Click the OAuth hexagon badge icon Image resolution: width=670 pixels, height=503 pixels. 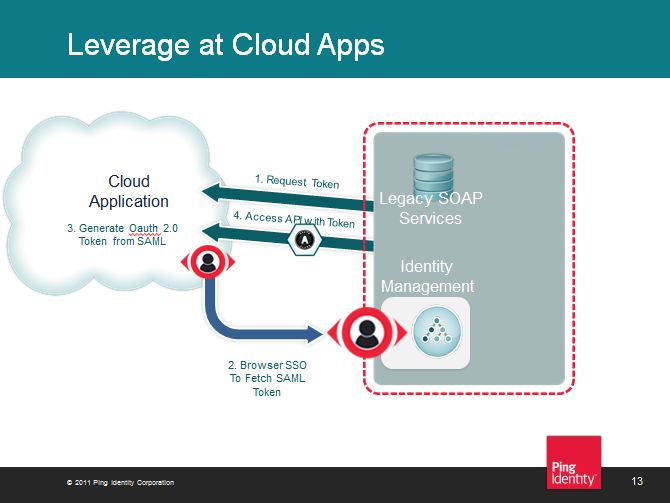304,240
